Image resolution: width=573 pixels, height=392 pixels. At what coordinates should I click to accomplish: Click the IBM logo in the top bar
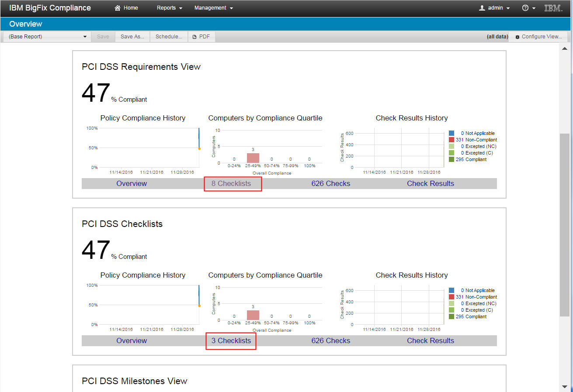click(553, 7)
